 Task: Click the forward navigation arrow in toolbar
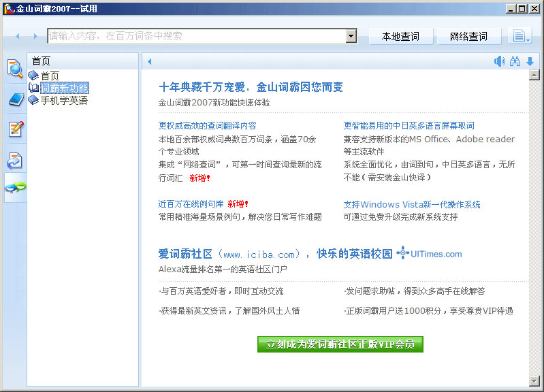[x=35, y=36]
